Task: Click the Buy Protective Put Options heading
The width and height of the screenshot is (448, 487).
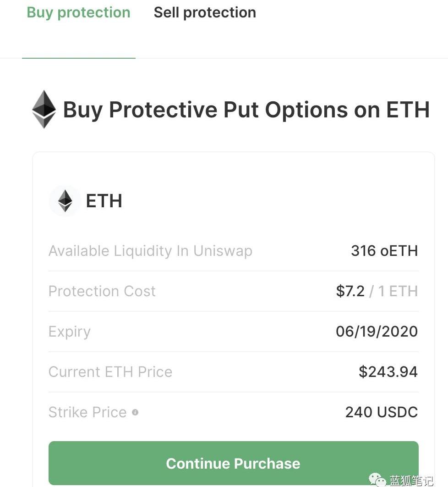Action: tap(246, 110)
